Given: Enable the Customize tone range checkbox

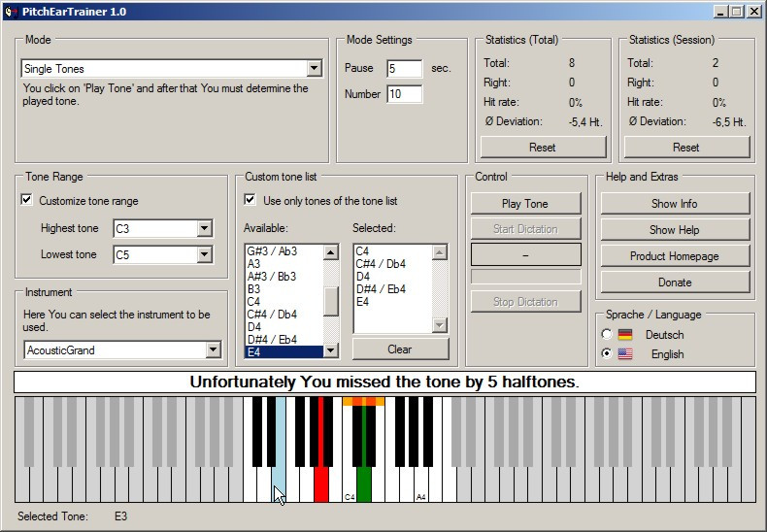Looking at the screenshot, I should point(27,200).
